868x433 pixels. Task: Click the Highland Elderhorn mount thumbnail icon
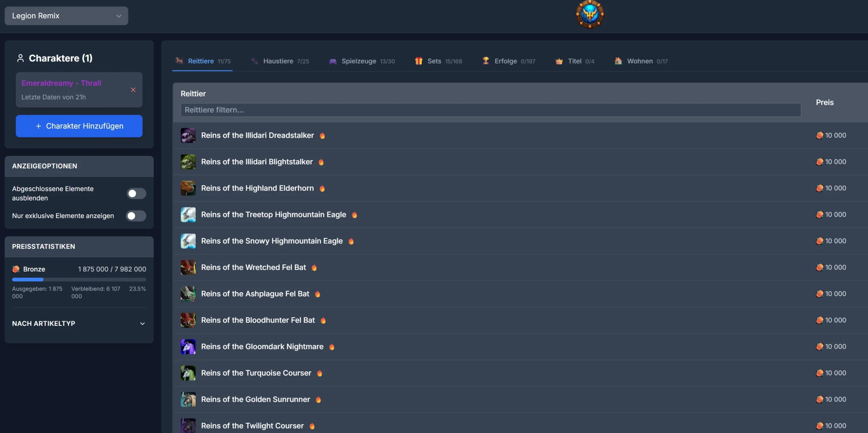188,188
